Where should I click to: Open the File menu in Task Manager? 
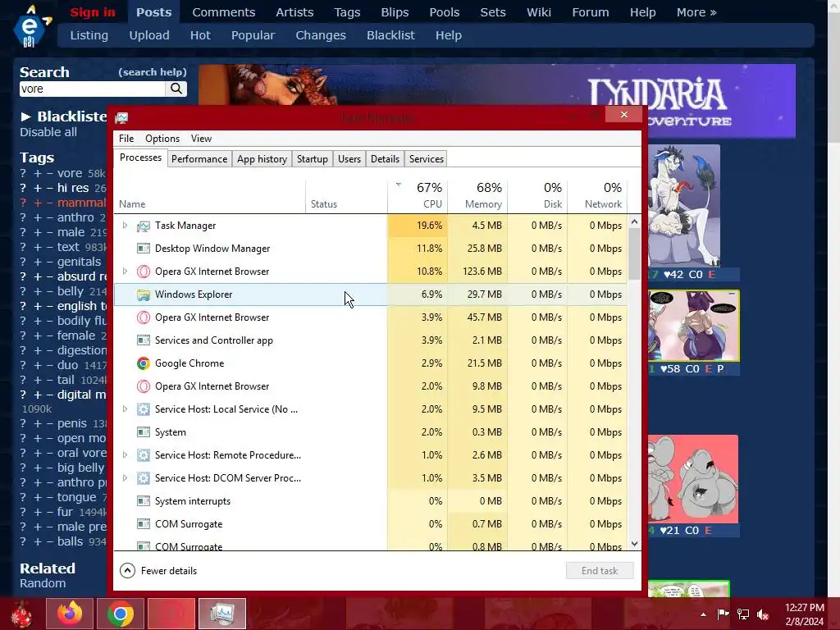tap(126, 139)
